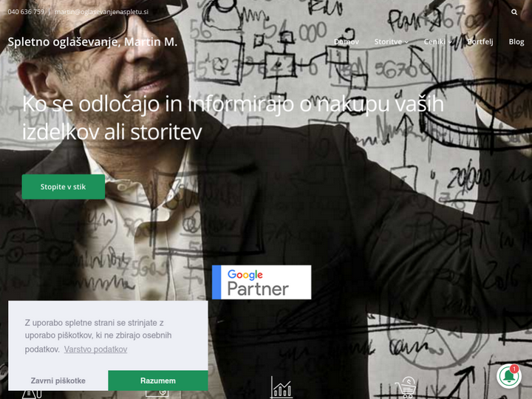Click phone number 040 636 759
Image resolution: width=532 pixels, height=399 pixels.
[26, 12]
